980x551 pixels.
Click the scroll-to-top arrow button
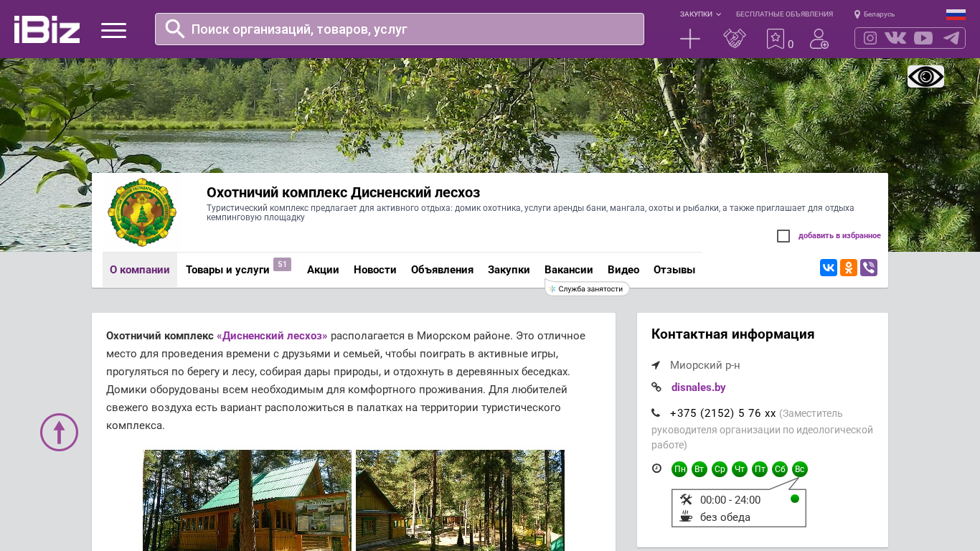[x=59, y=432]
